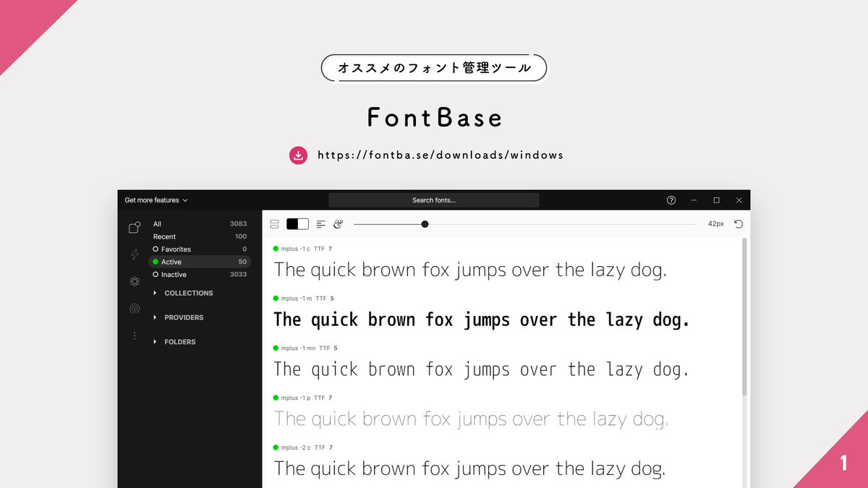This screenshot has height=488, width=868.
Task: Expand the PROVIDERS section
Action: tap(179, 317)
